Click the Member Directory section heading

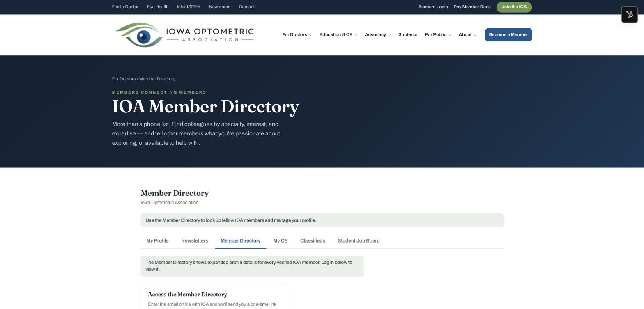175,193
